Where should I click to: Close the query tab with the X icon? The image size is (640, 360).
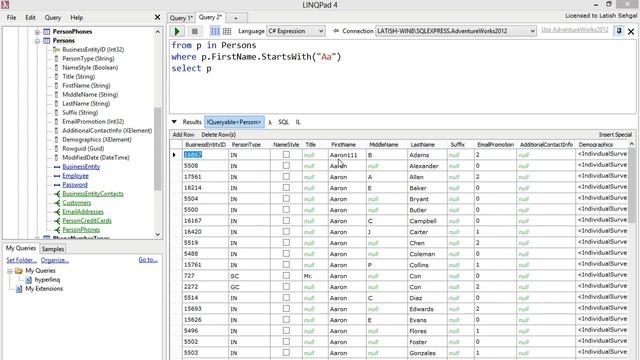[631, 31]
